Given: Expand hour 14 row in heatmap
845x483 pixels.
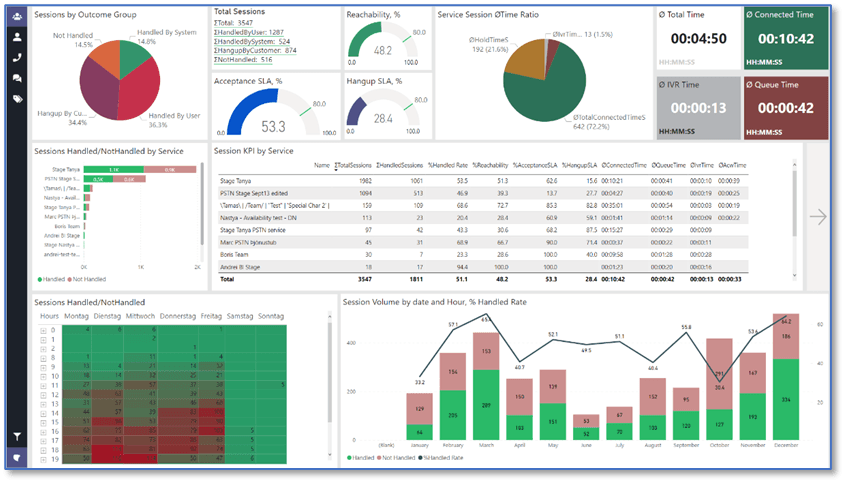Looking at the screenshot, I should pos(43,413).
